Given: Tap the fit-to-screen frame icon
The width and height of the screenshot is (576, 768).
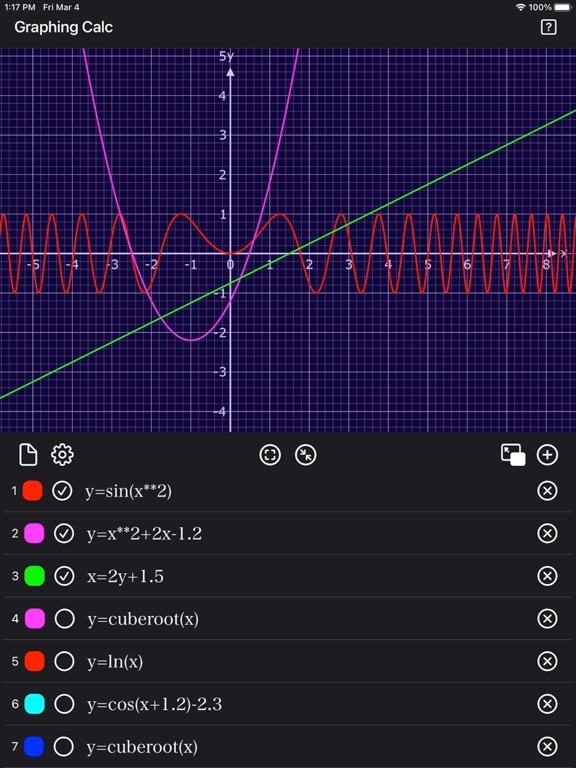Looking at the screenshot, I should pos(270,455).
